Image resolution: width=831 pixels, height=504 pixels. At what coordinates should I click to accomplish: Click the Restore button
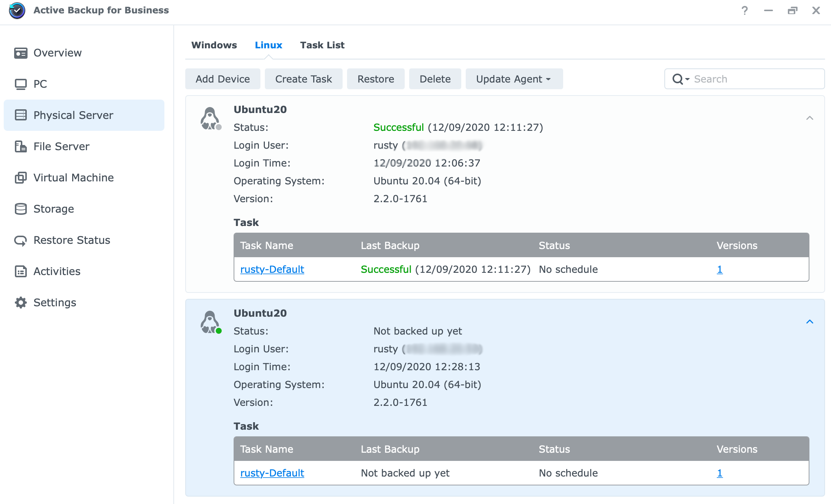coord(376,79)
